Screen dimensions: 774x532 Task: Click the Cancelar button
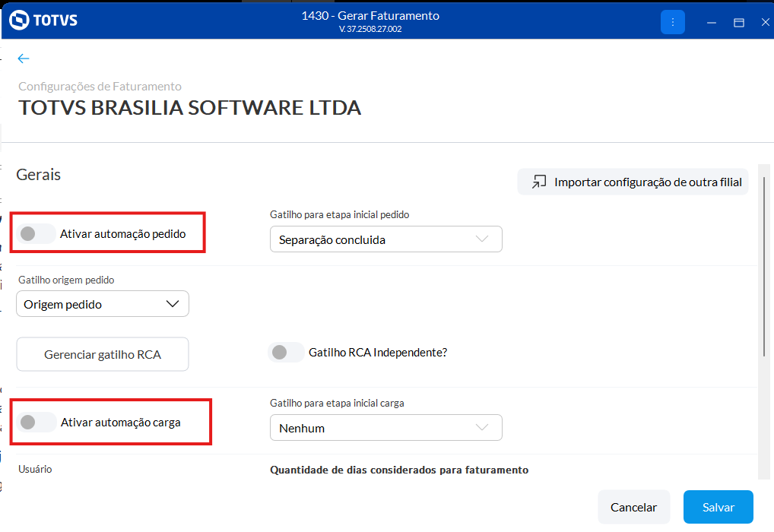[633, 507]
